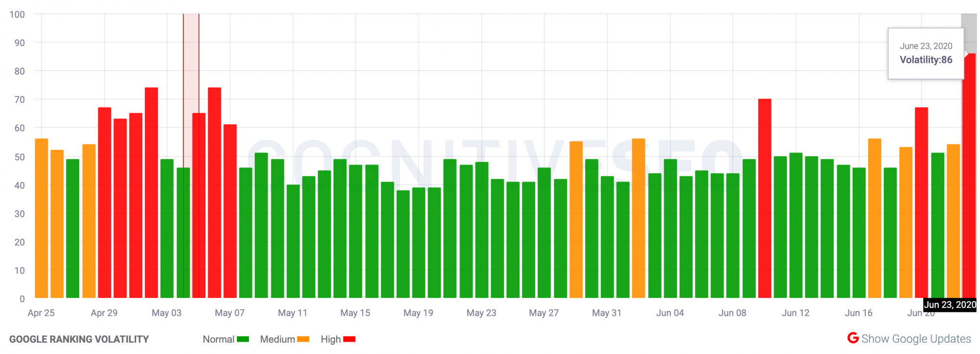Select the red May 07 volatility bar
This screenshot has height=354, width=980.
230,211
